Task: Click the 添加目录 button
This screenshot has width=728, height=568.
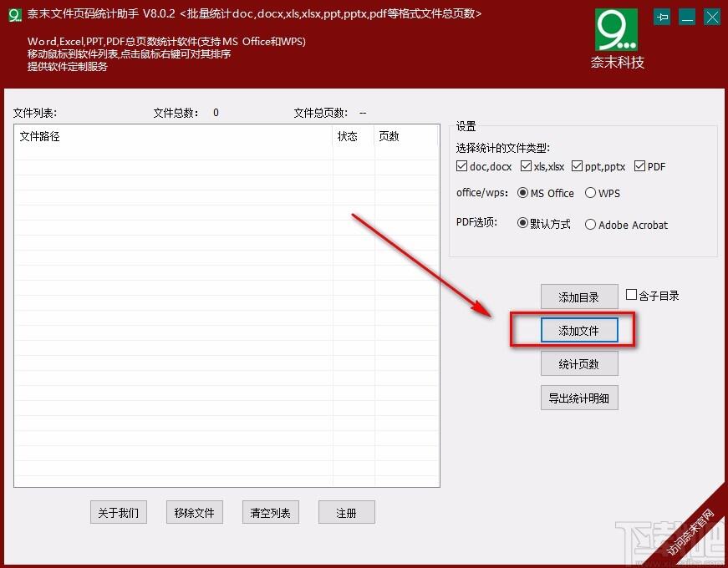Action: click(579, 297)
